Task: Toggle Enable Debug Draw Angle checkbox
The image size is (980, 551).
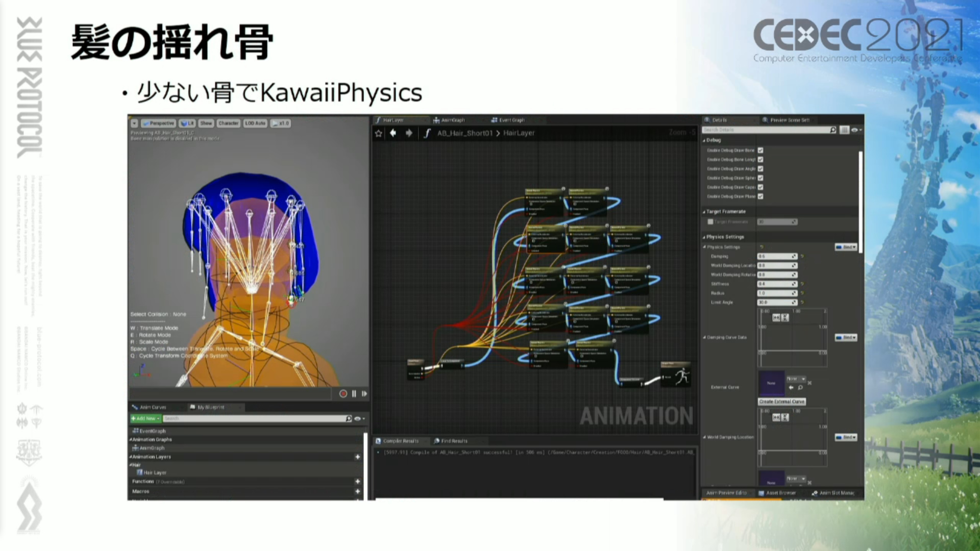Action: [761, 169]
